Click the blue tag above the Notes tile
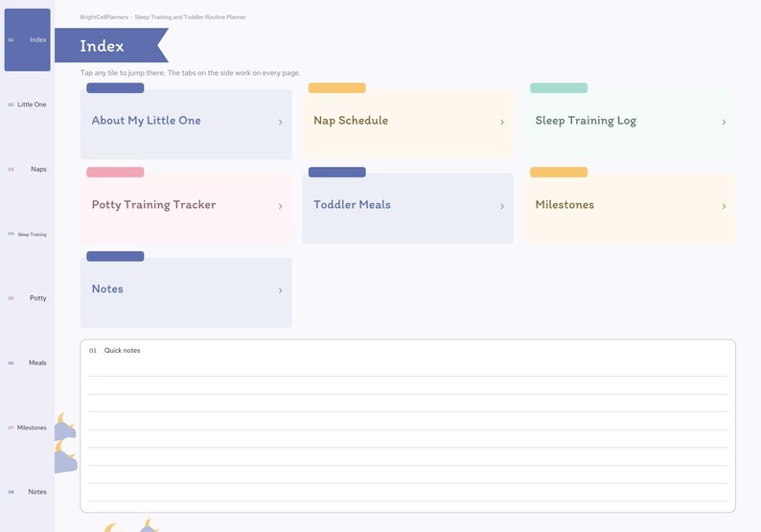 click(115, 256)
